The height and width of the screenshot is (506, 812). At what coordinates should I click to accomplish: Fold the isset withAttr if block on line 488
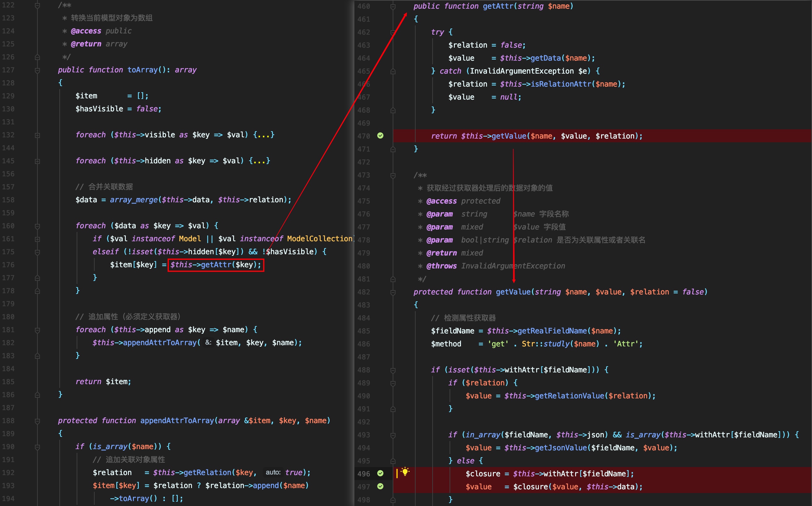tap(393, 371)
